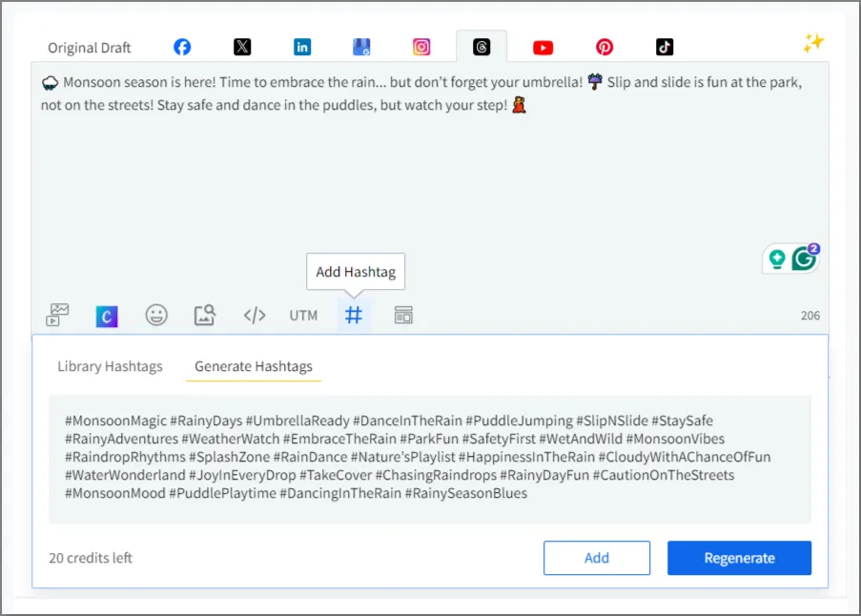Open the emoji picker
This screenshot has width=861, height=616.
[156, 315]
